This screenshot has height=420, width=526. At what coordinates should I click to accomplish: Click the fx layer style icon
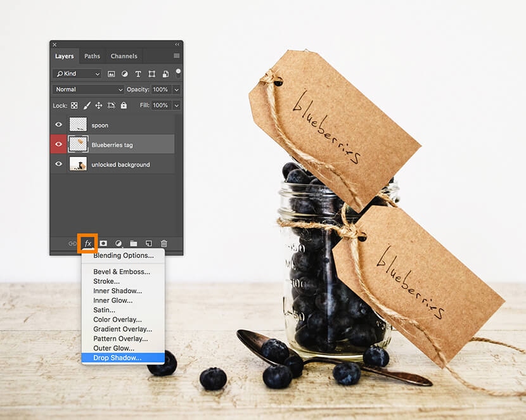(x=88, y=243)
